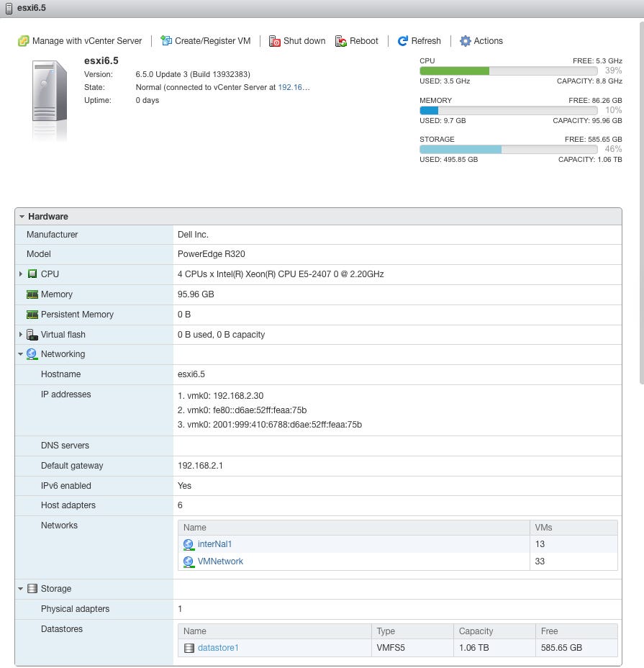The width and height of the screenshot is (644, 668).
Task: Click the Physical adapters label
Action: [x=75, y=609]
